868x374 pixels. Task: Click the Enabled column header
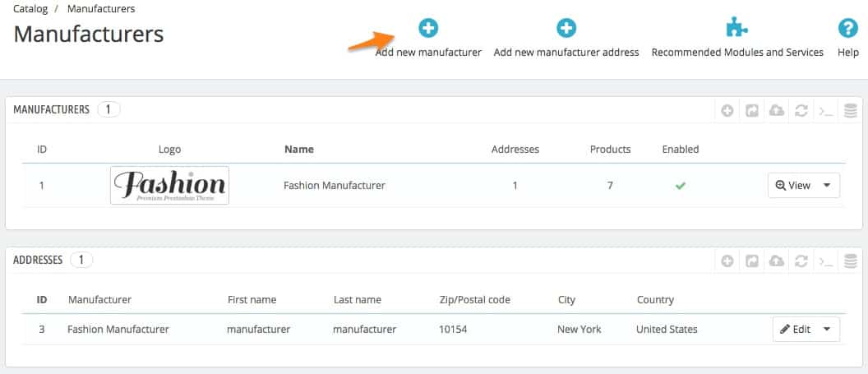(x=681, y=149)
